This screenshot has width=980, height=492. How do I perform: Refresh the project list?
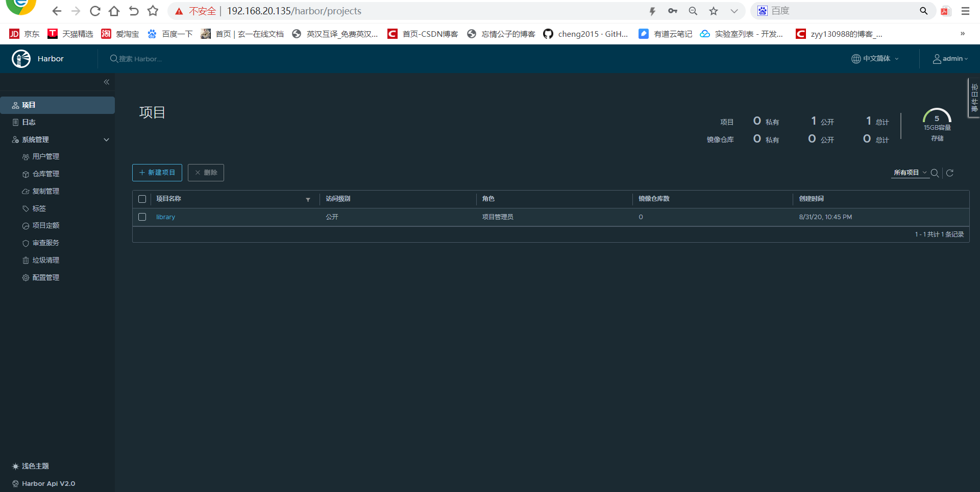[x=950, y=173]
